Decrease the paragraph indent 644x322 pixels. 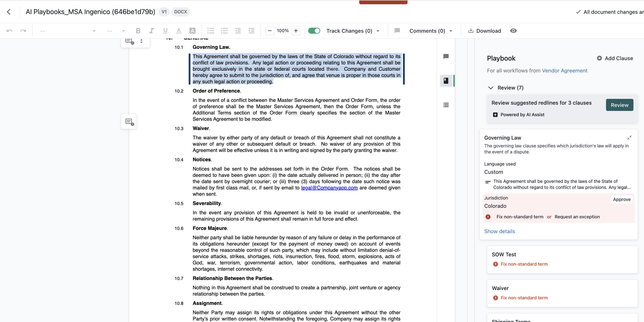(x=238, y=31)
